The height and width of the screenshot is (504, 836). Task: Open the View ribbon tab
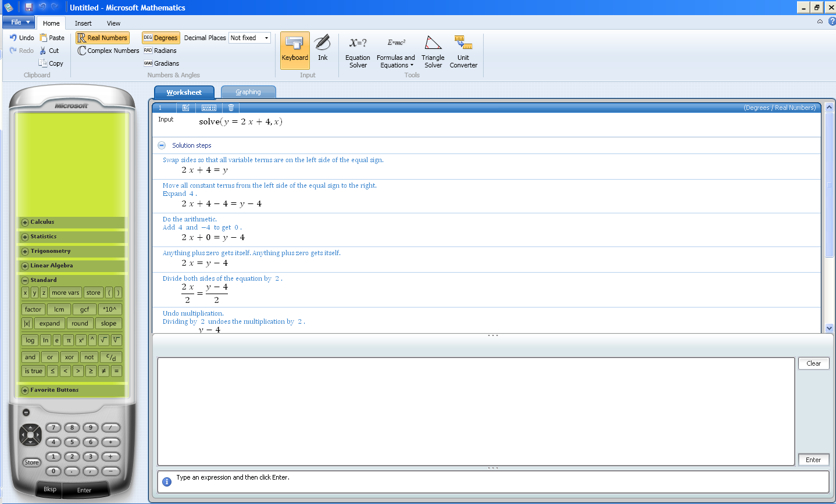(x=113, y=23)
